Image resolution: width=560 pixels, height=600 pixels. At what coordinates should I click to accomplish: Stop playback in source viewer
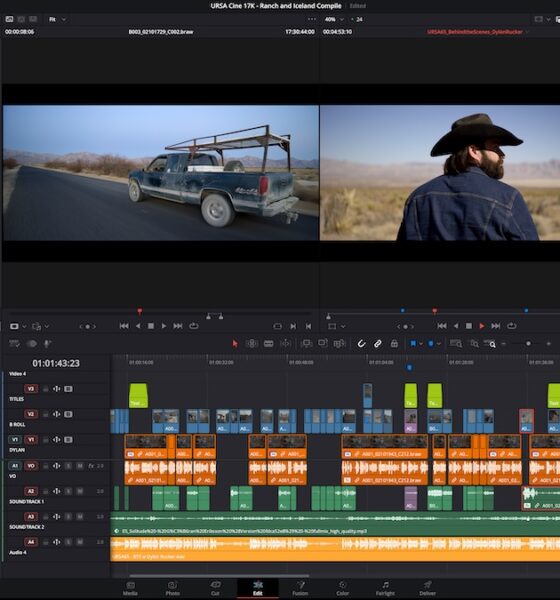(x=151, y=326)
